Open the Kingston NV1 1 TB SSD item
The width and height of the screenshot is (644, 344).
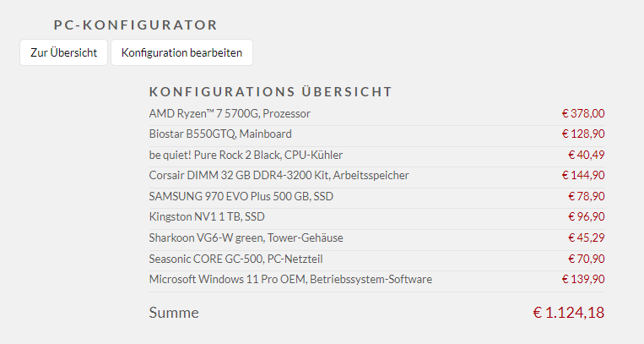coord(214,216)
